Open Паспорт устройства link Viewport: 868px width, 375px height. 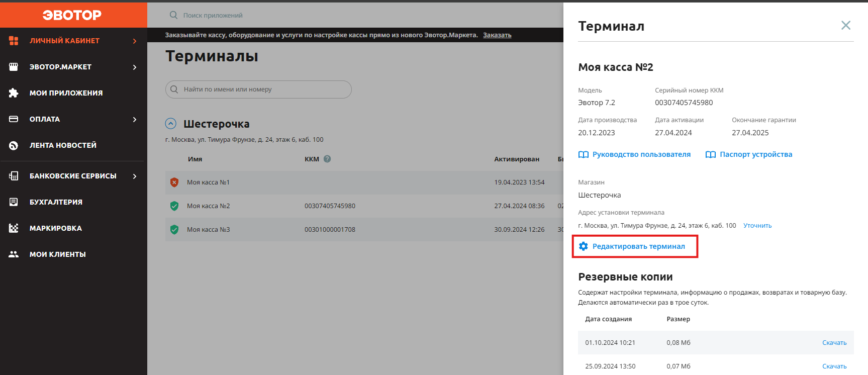coord(756,154)
